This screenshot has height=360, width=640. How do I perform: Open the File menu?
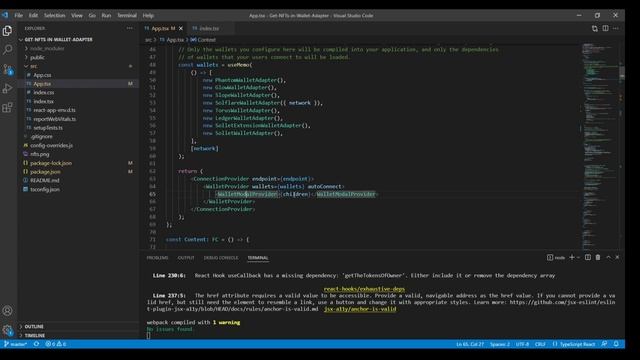[x=19, y=16]
